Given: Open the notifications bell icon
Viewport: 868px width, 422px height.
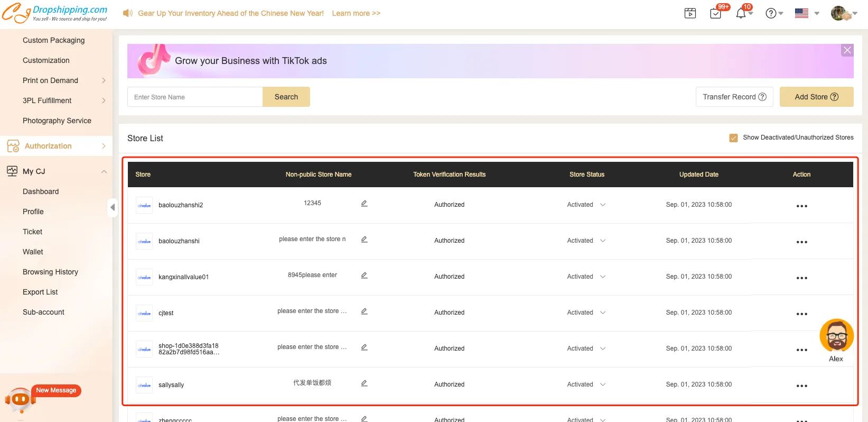Looking at the screenshot, I should click(x=741, y=13).
